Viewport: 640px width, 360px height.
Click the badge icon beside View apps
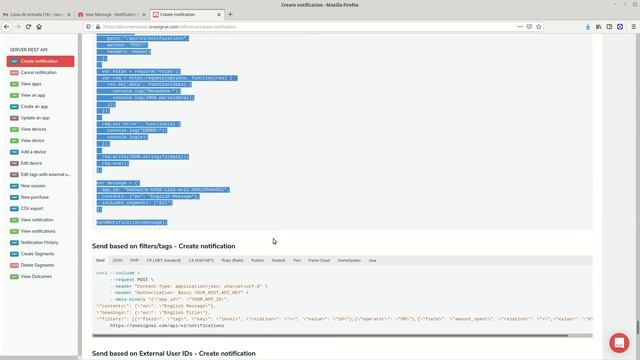point(14,84)
